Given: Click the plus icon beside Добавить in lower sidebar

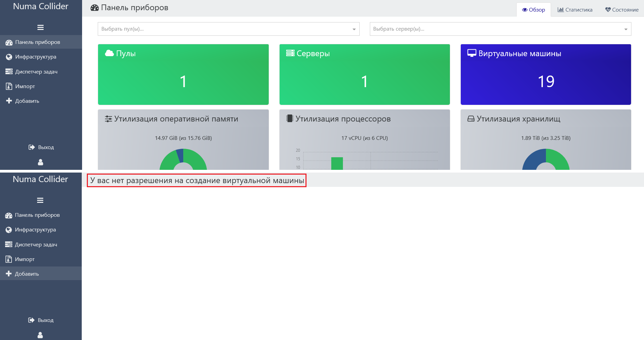Looking at the screenshot, I should [x=9, y=274].
